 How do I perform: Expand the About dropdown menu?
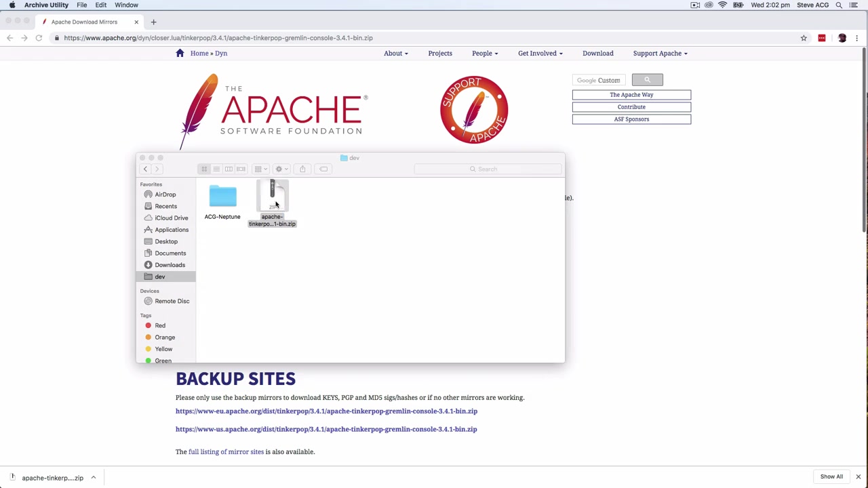396,53
